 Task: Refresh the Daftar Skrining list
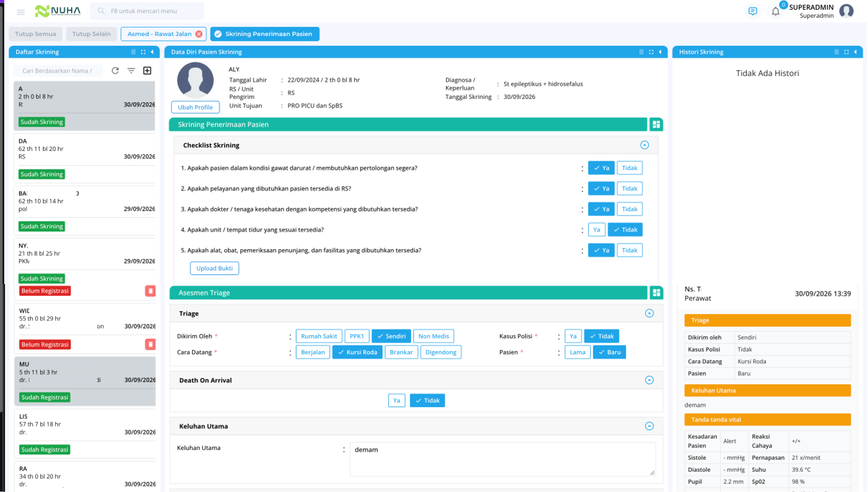[115, 71]
